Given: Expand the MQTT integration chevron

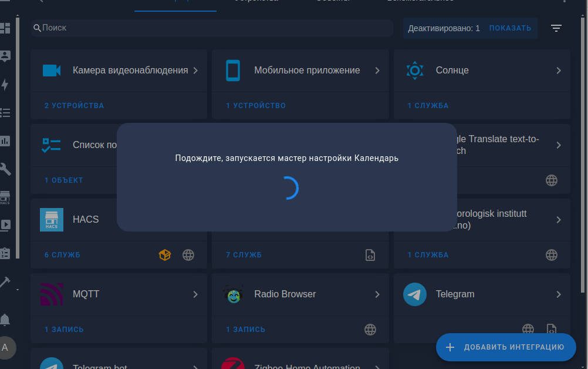Looking at the screenshot, I should (195, 294).
